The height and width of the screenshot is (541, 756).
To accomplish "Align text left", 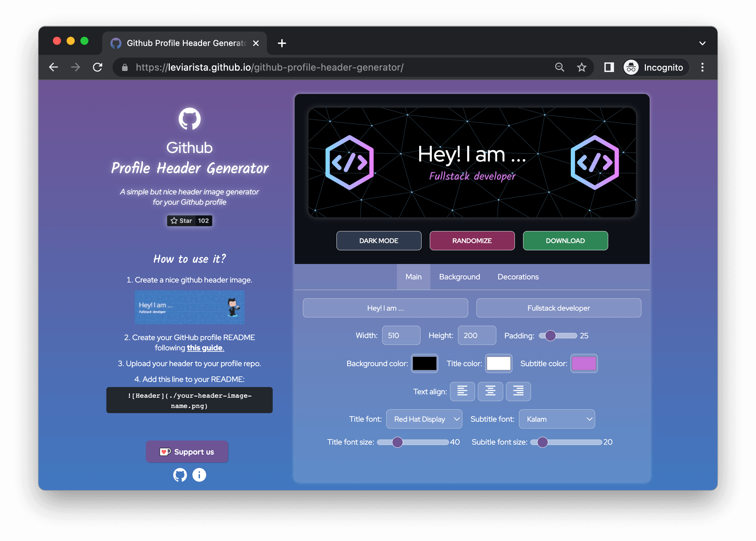I will [x=462, y=391].
